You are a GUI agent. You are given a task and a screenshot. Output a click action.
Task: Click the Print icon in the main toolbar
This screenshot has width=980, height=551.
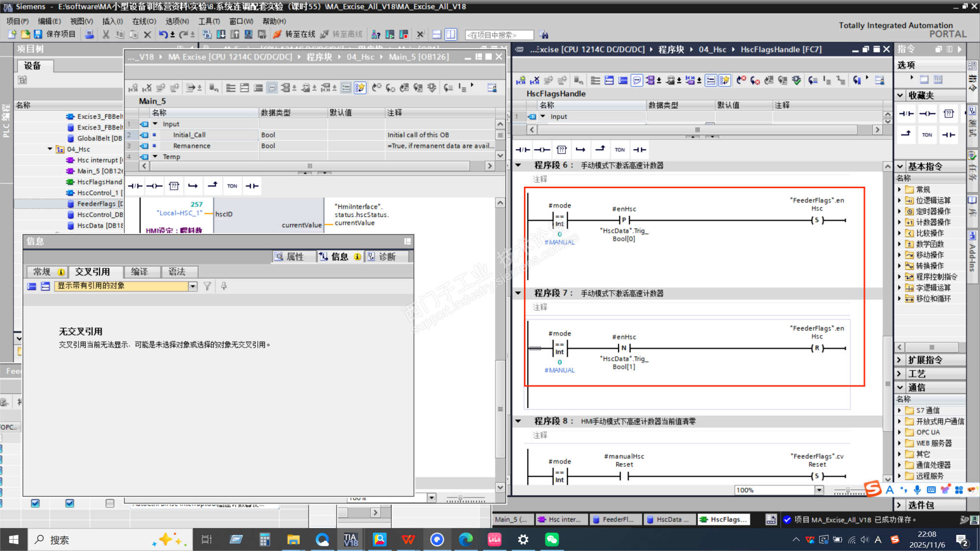pyautogui.click(x=89, y=34)
